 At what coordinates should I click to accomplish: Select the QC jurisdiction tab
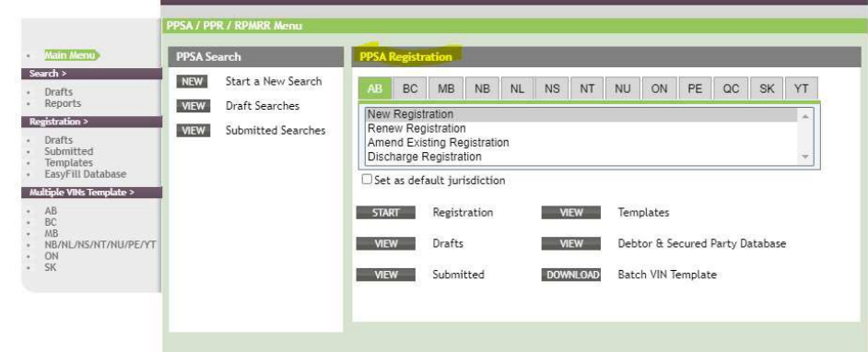(x=731, y=88)
